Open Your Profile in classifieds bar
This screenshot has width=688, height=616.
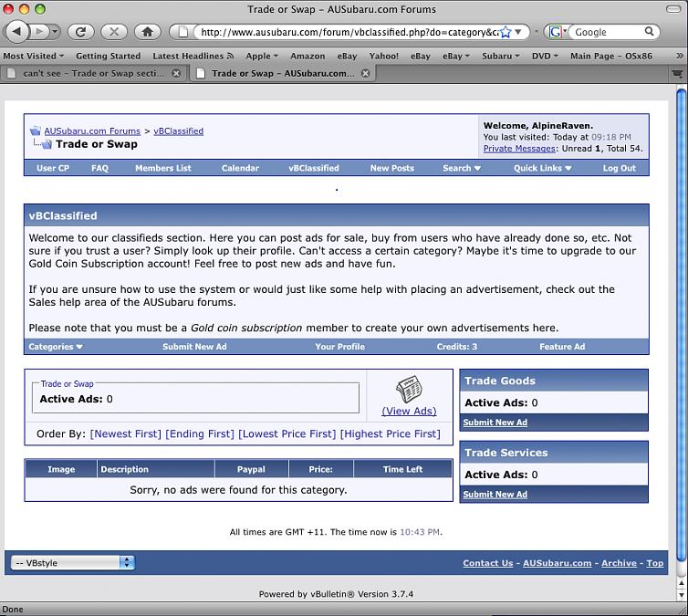click(339, 347)
